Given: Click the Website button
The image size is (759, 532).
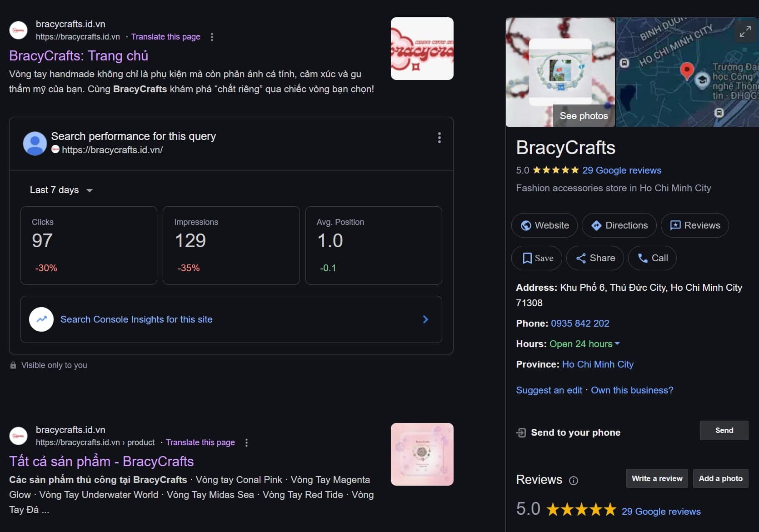Looking at the screenshot, I should coord(544,225).
